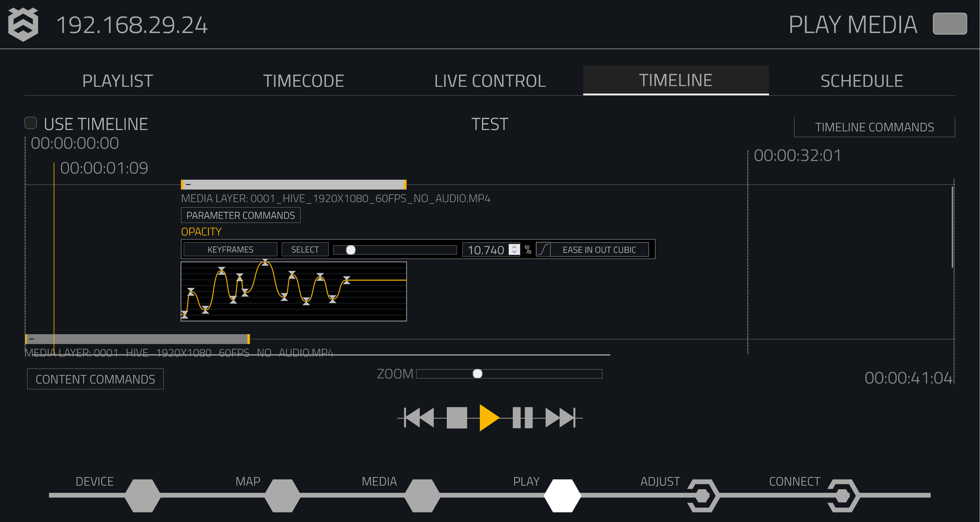
Task: Go to the Map stage hexagon
Action: click(282, 495)
